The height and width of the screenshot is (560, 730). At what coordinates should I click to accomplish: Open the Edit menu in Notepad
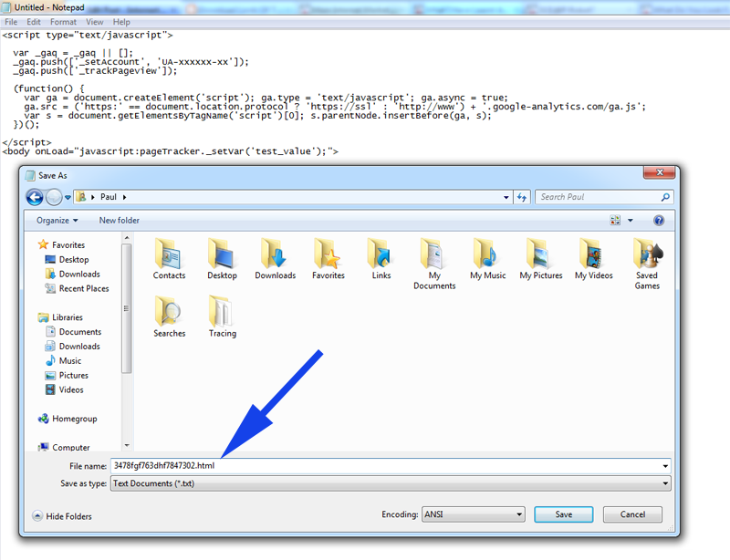coord(34,22)
